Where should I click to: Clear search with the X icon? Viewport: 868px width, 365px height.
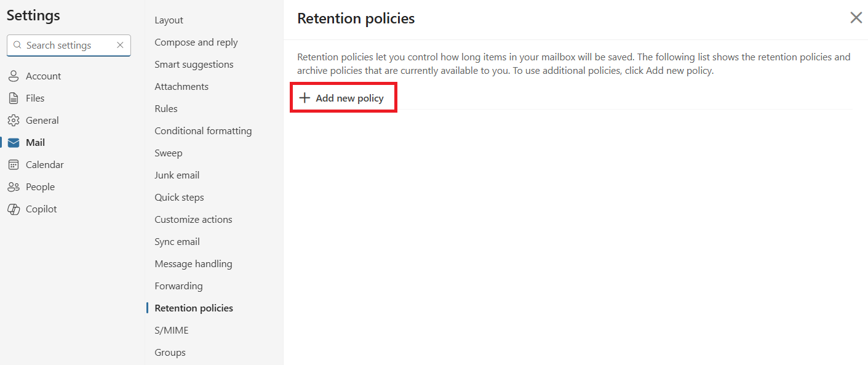pos(120,45)
